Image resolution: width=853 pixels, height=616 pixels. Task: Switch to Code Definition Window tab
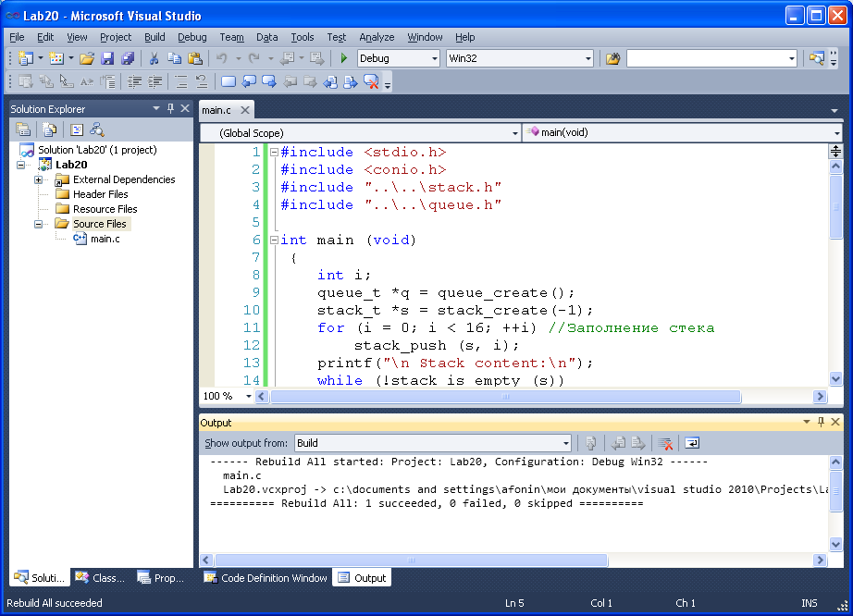[x=266, y=578]
